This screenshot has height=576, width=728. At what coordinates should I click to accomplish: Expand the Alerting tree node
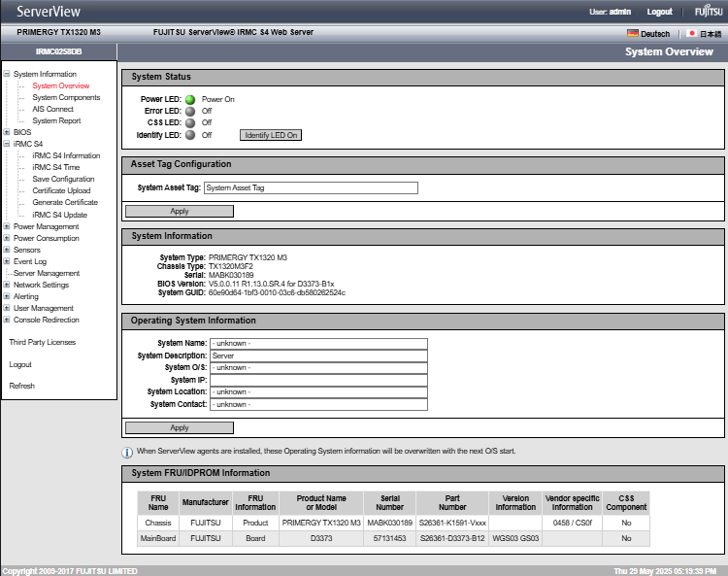pyautogui.click(x=7, y=296)
